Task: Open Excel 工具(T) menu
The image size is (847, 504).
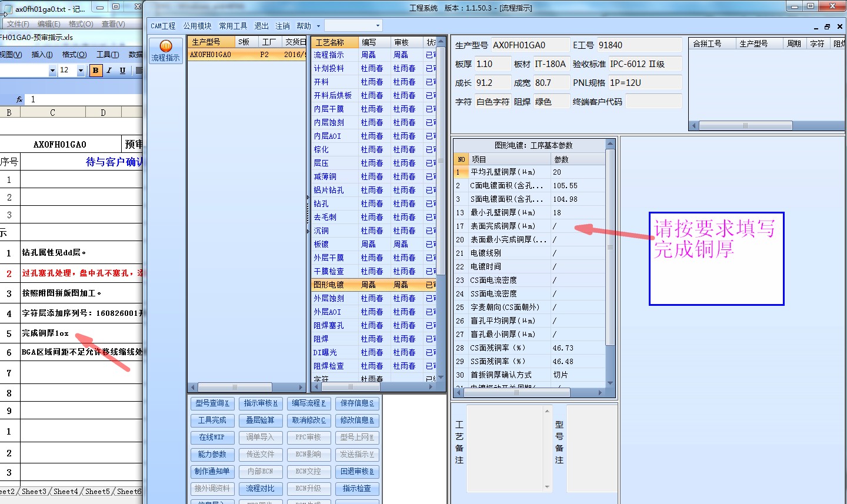Action: [108, 54]
